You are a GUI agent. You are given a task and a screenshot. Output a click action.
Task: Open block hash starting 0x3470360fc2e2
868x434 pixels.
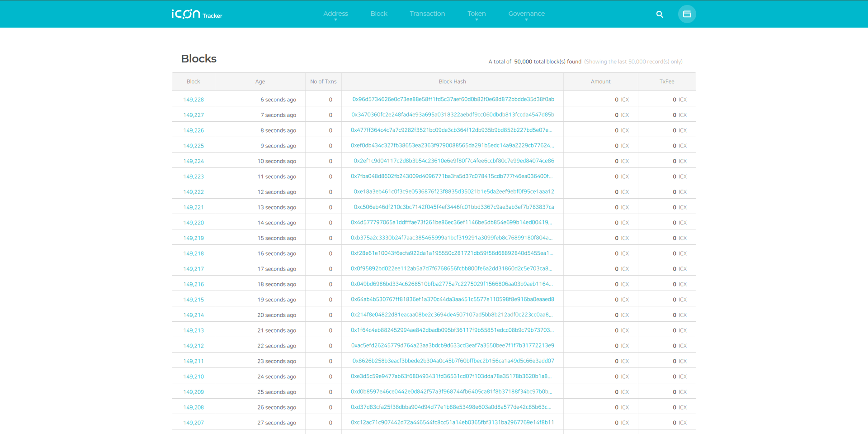pyautogui.click(x=453, y=114)
